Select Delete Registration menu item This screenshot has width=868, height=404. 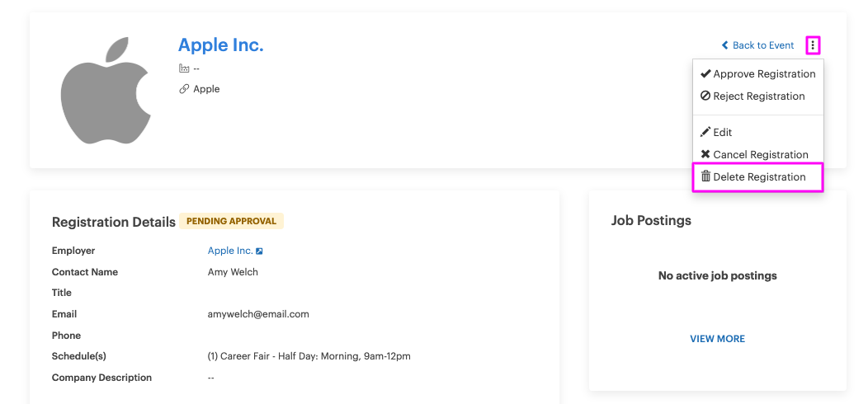coord(757,177)
